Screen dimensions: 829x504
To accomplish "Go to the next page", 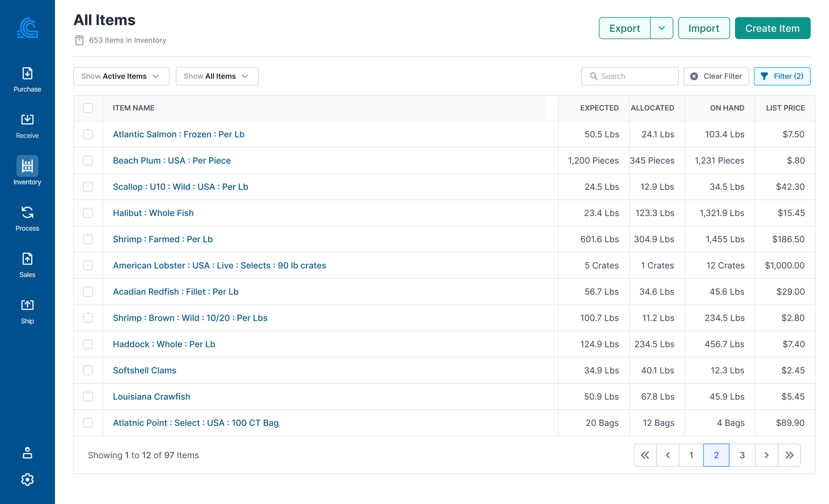I will [766, 455].
